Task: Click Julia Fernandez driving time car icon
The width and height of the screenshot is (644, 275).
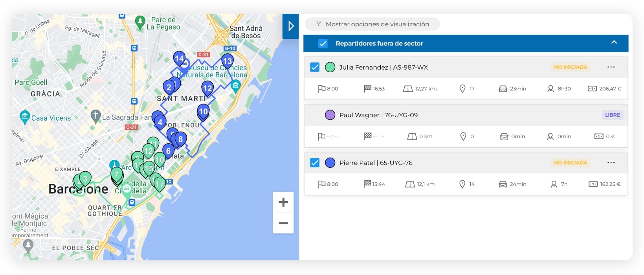Action: [x=503, y=89]
